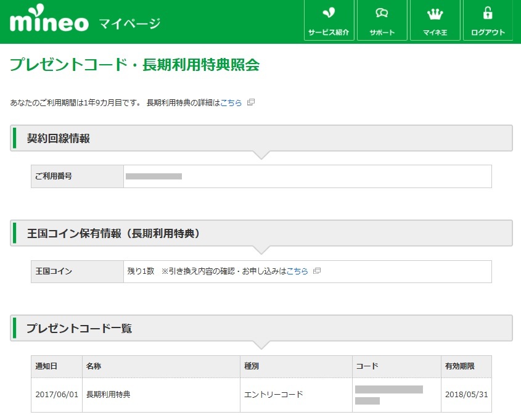Click the 2018/05/31 expiry date cell
This screenshot has width=521, height=420.
tap(466, 395)
